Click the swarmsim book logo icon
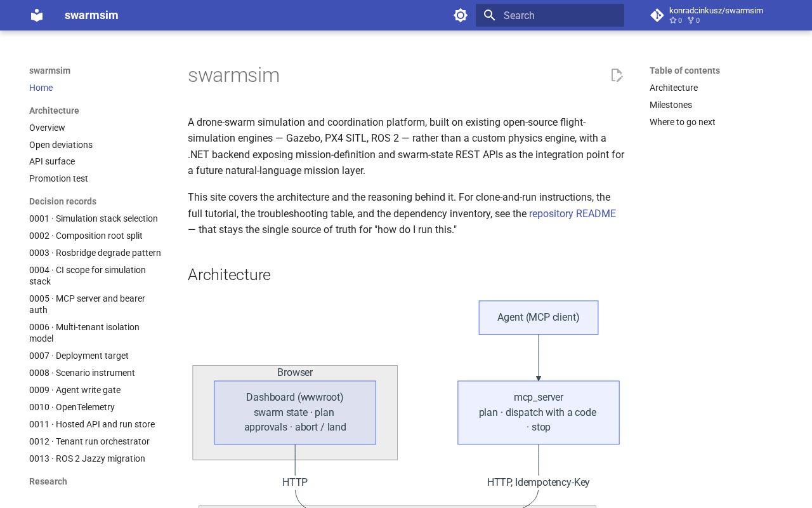The image size is (812, 508). tap(37, 15)
